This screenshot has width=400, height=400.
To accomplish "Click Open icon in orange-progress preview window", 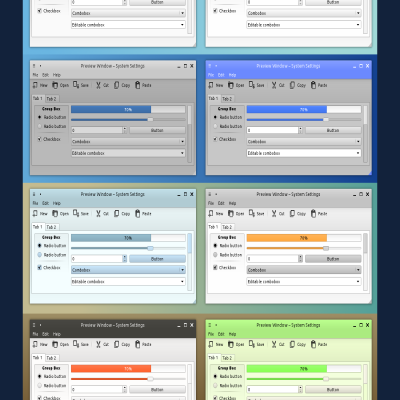I will 231,213.
